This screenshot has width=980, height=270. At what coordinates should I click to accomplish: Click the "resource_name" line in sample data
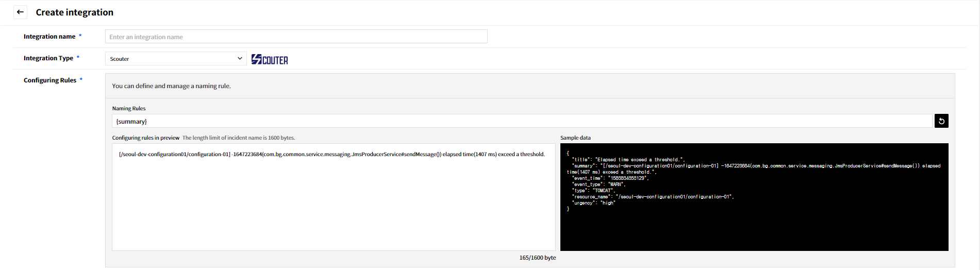pyautogui.click(x=653, y=197)
